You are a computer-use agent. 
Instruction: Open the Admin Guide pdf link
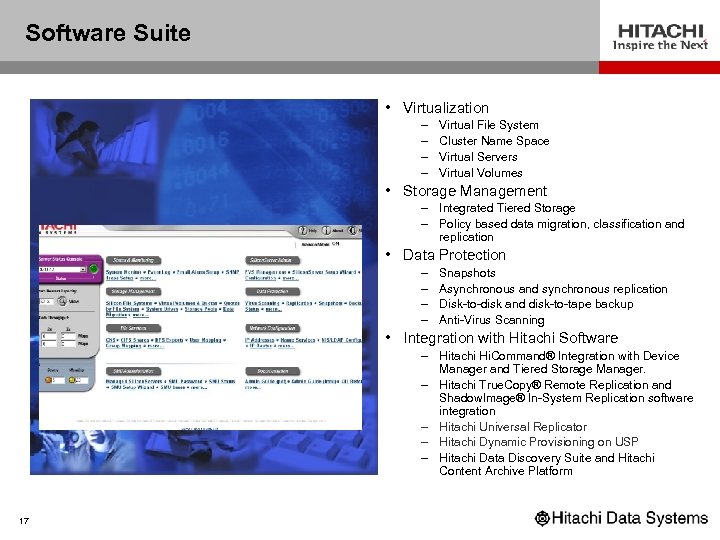coord(266,381)
